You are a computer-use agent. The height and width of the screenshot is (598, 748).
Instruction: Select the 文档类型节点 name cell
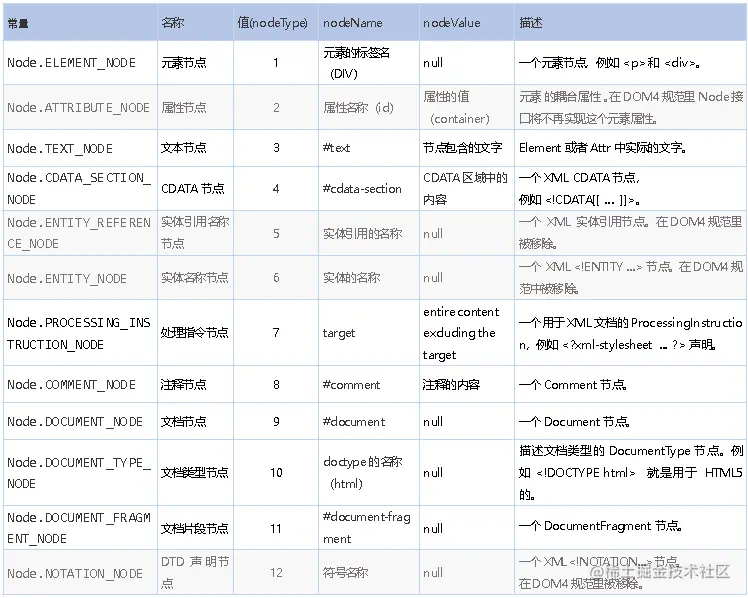[196, 473]
